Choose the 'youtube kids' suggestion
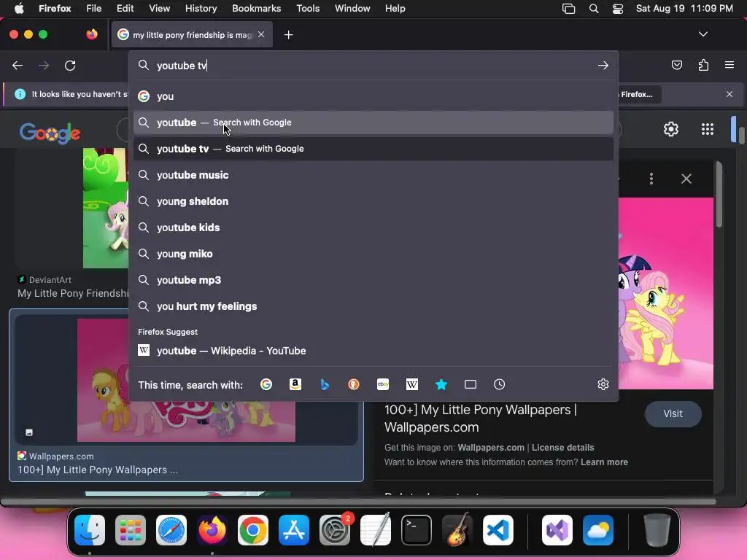The width and height of the screenshot is (747, 560). [x=373, y=227]
